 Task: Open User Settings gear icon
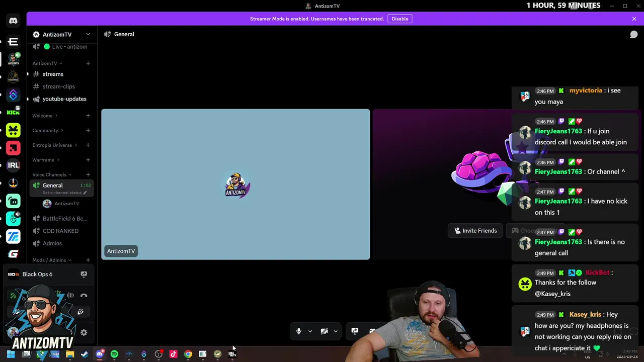[x=84, y=332]
